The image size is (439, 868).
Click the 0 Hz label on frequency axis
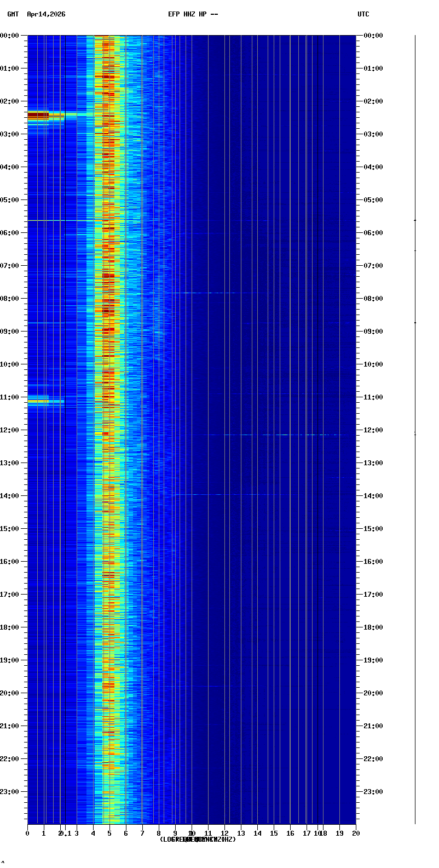[x=27, y=833]
